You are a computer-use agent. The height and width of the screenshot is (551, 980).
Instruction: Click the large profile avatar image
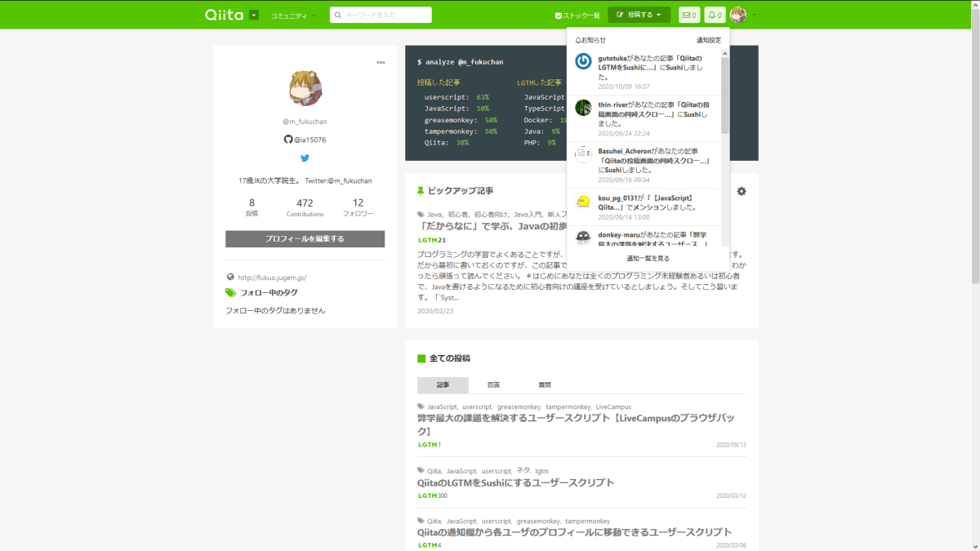pyautogui.click(x=305, y=88)
